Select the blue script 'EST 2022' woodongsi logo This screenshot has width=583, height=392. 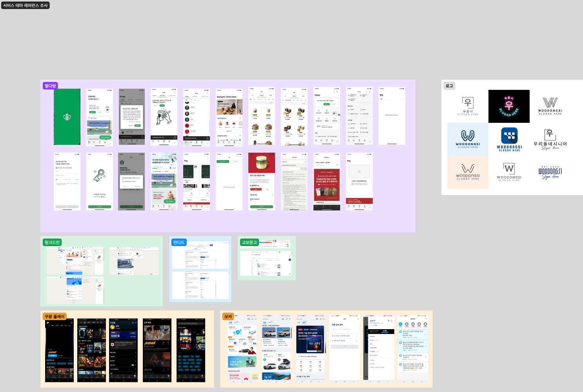(550, 172)
